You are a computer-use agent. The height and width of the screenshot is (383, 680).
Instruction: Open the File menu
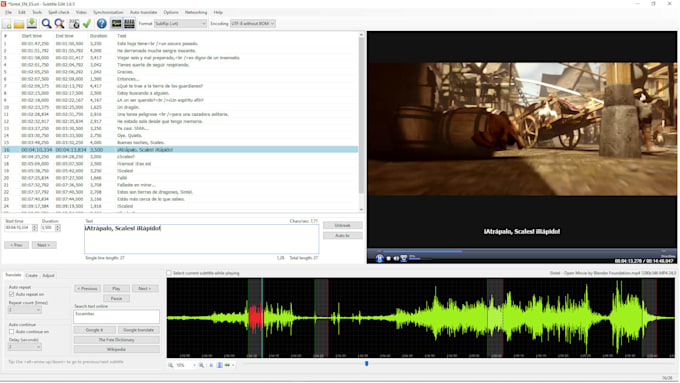(9, 12)
